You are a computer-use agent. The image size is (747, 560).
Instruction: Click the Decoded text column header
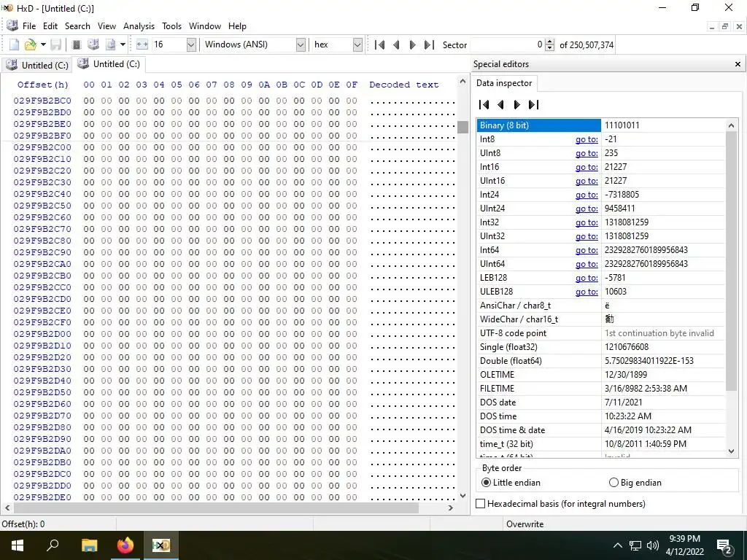[x=403, y=85]
